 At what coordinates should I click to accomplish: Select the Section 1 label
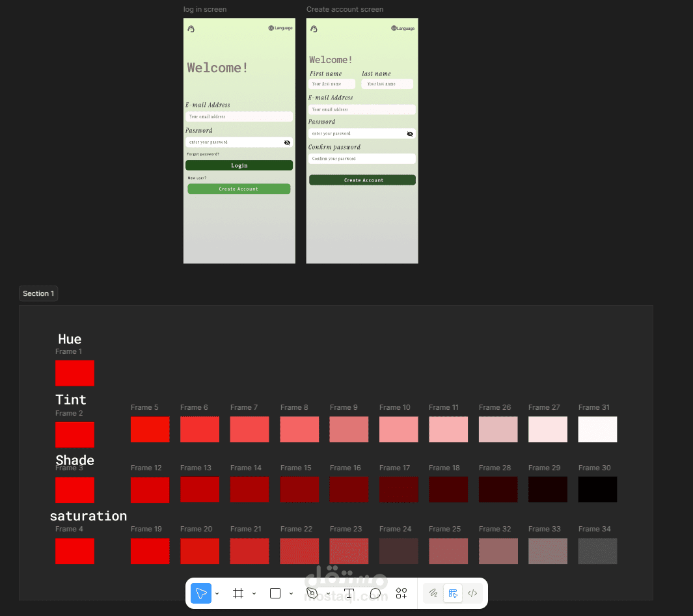pyautogui.click(x=38, y=293)
